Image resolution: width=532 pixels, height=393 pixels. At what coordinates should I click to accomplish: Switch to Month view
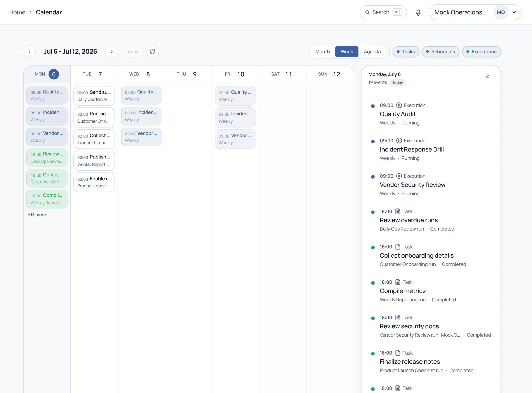coord(322,52)
